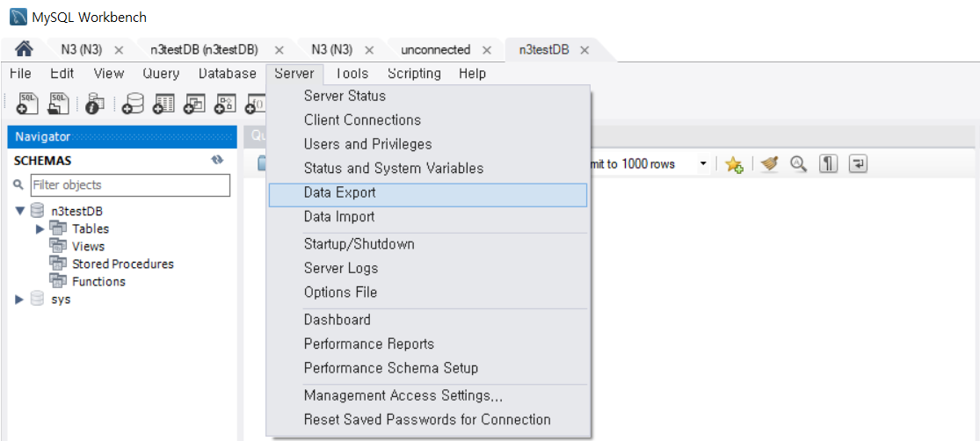The width and height of the screenshot is (980, 441).
Task: Click the Functions folder icon
Action: click(58, 281)
